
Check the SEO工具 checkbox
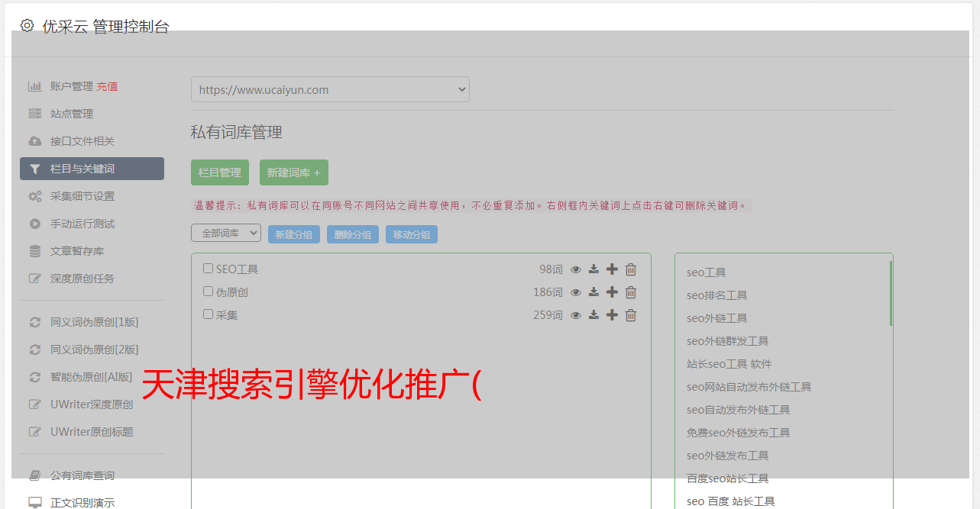pyautogui.click(x=208, y=269)
